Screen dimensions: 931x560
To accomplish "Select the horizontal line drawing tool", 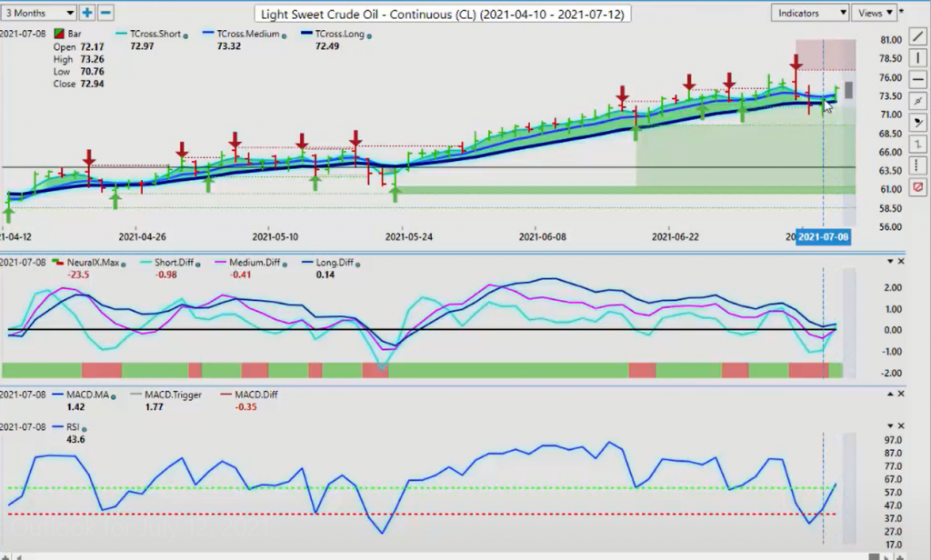I will 918,79.
